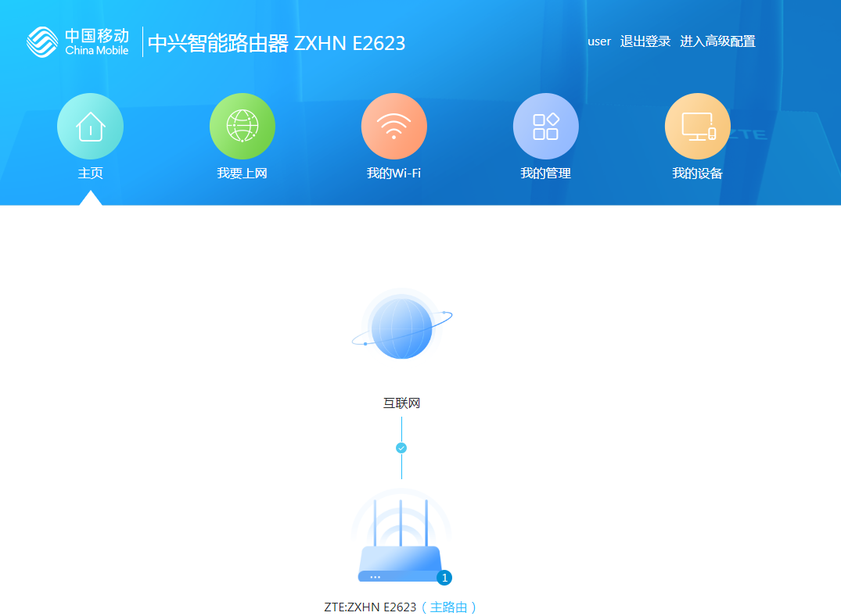The image size is (841, 616).
Task: Click the ZTE:ZXHN E2623 device name
Action: pos(370,607)
